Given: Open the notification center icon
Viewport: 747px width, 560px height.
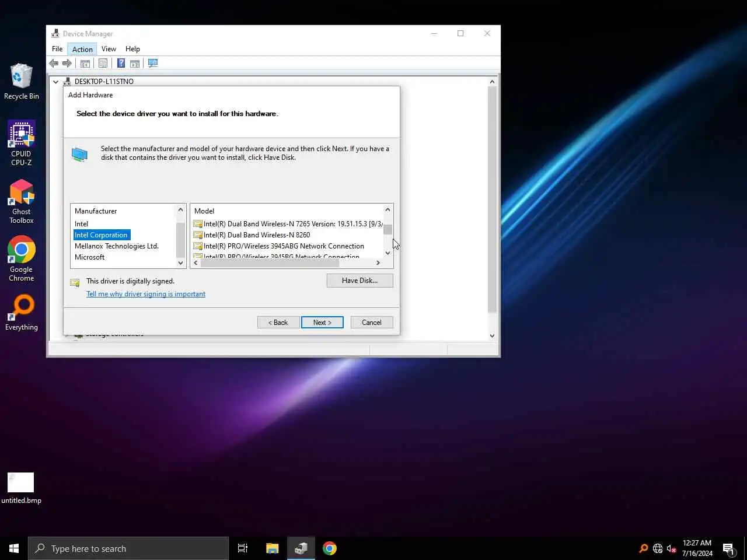Looking at the screenshot, I should (728, 548).
